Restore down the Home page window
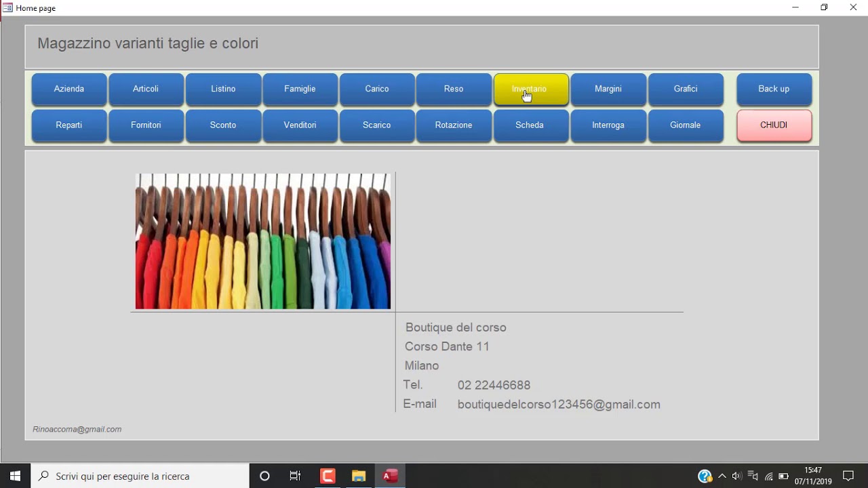This screenshot has width=868, height=488. click(x=824, y=7)
